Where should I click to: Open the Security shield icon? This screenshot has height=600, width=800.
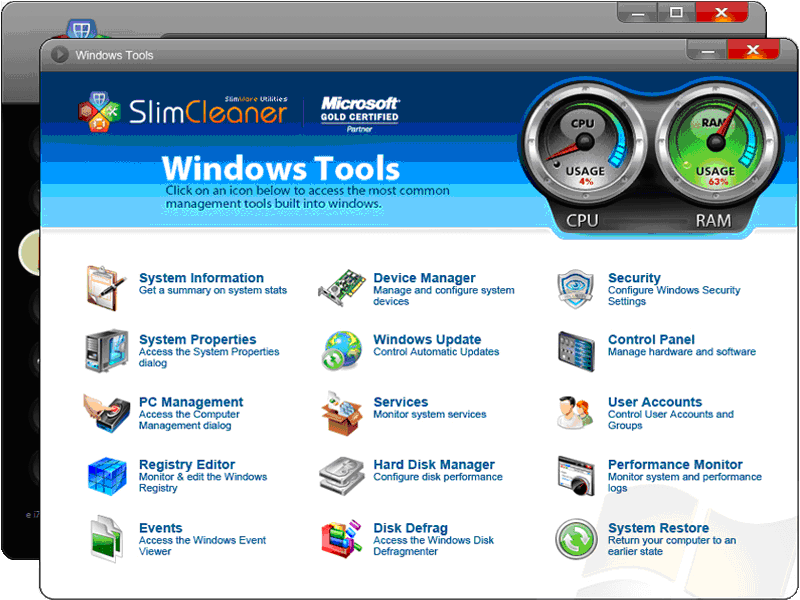pyautogui.click(x=576, y=289)
